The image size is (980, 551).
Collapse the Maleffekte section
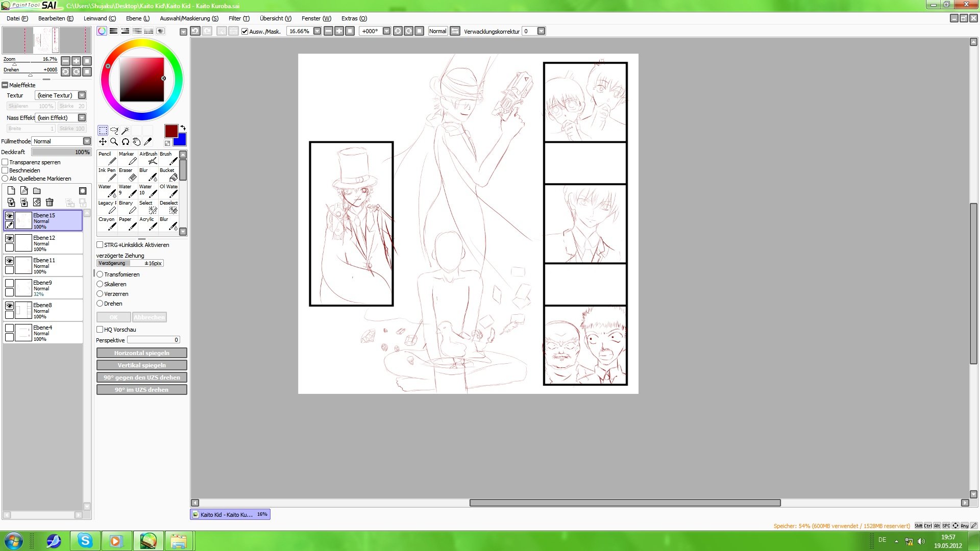[x=5, y=85]
